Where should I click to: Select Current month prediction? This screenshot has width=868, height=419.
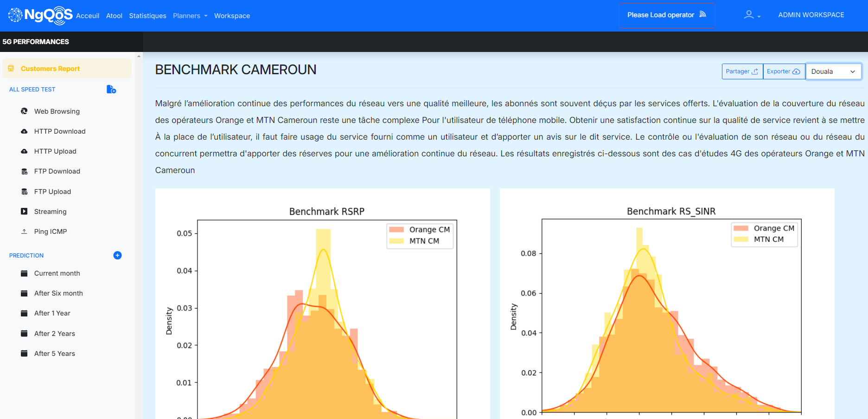click(57, 273)
